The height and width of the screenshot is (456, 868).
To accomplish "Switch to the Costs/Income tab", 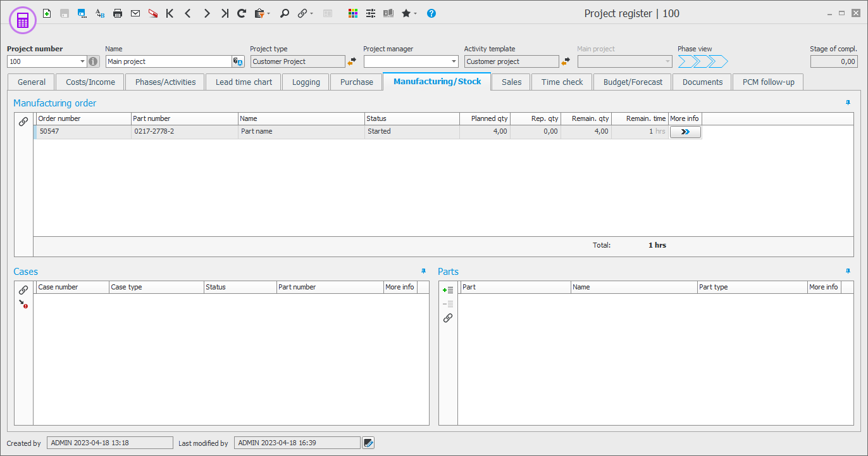I will tap(90, 82).
